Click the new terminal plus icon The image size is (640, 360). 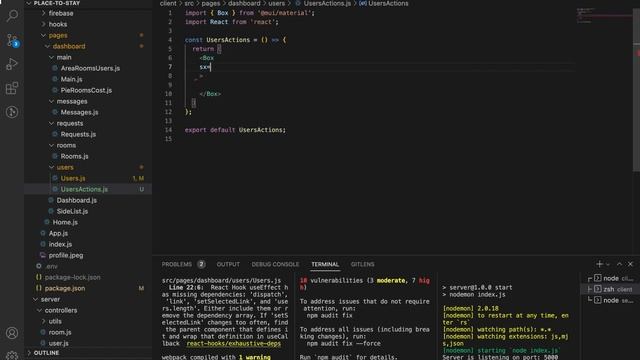tap(599, 264)
